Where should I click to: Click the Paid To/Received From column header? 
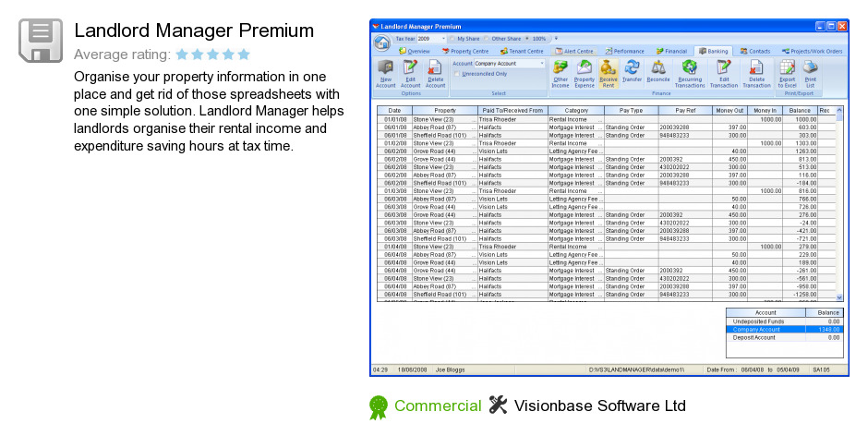(512, 111)
